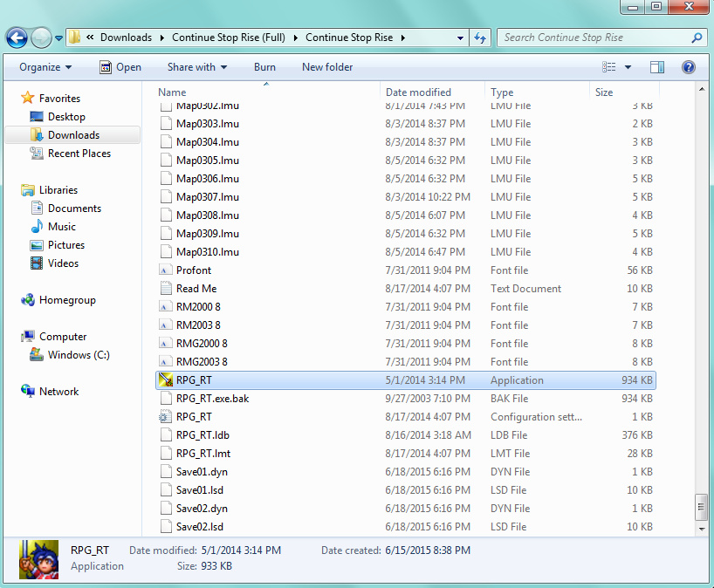Image resolution: width=714 pixels, height=588 pixels.
Task: Expand the address bar history dropdown
Action: 460,38
